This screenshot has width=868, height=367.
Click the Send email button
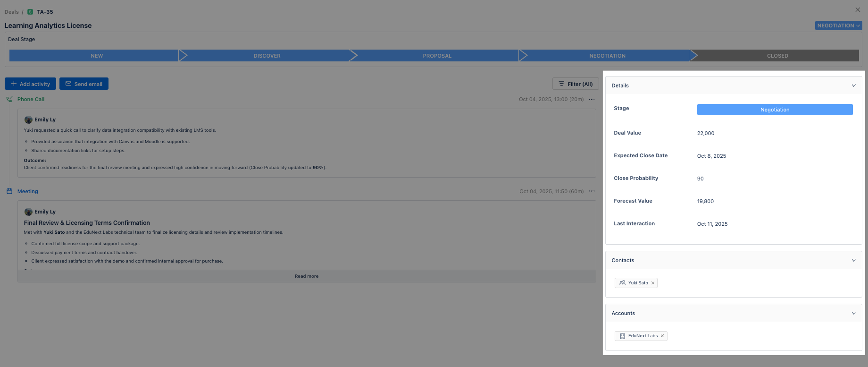(84, 84)
